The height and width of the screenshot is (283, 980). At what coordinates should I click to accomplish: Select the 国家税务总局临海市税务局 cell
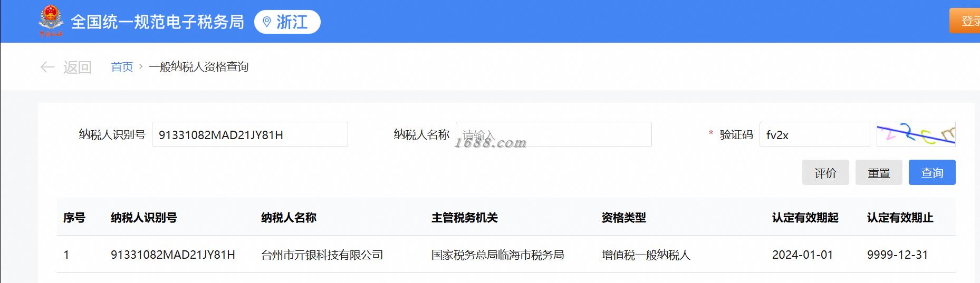click(x=498, y=255)
